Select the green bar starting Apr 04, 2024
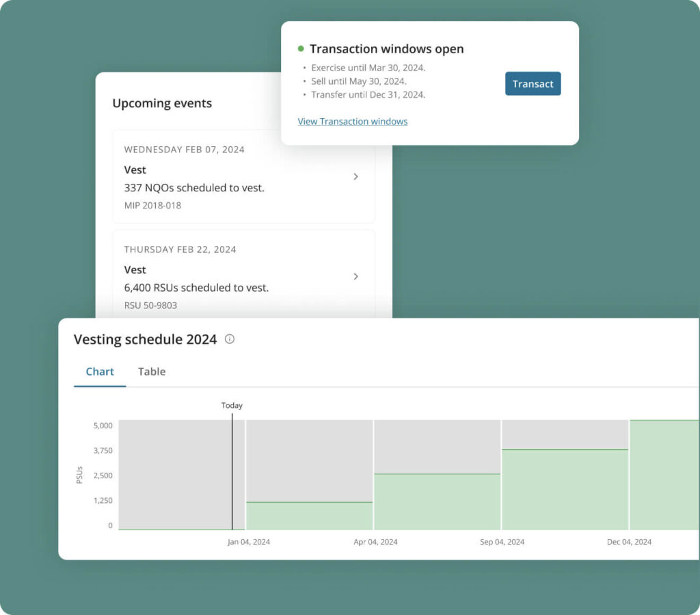The height and width of the screenshot is (615, 700). coord(437,502)
